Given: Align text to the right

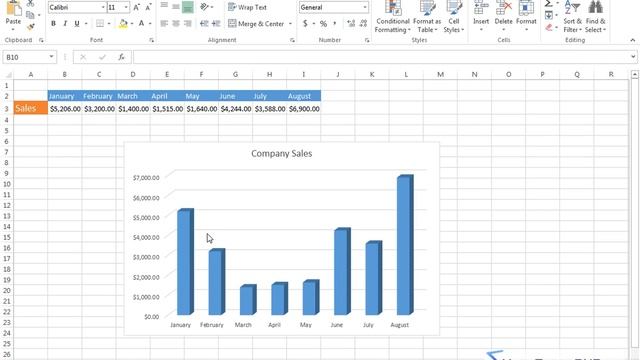Looking at the screenshot, I should [188, 24].
